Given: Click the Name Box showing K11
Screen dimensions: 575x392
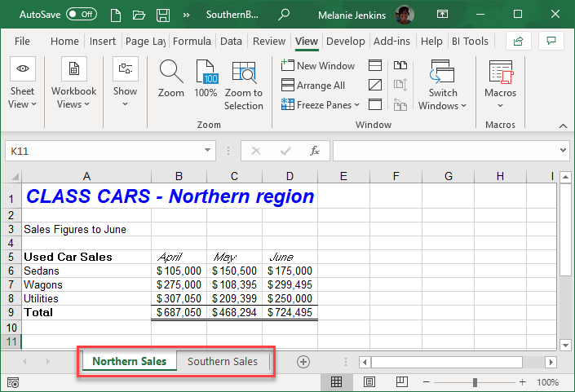Looking at the screenshot, I should point(104,151).
